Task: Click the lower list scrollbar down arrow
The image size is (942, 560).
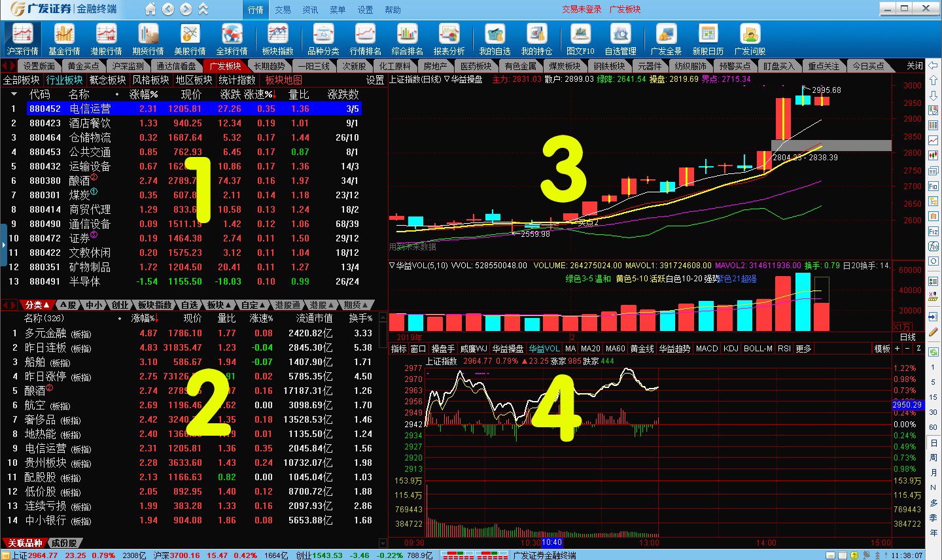Action: 383,543
